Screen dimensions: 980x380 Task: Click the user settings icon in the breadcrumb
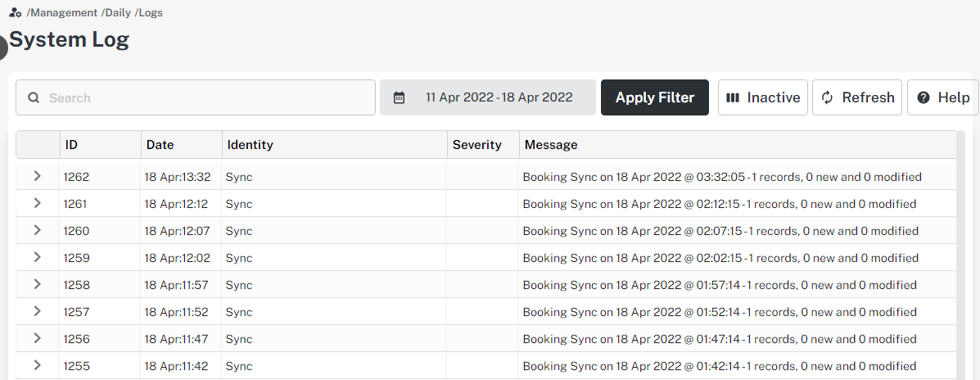coord(16,13)
